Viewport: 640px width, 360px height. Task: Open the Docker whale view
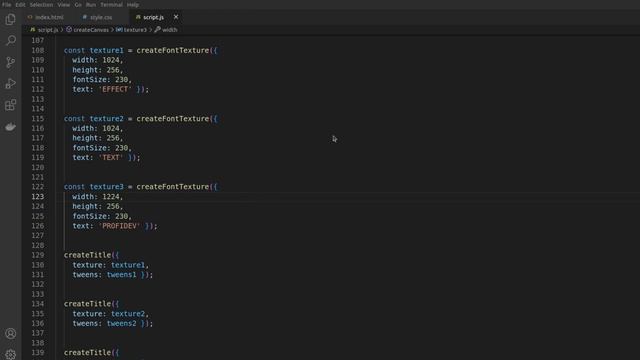coord(11,127)
